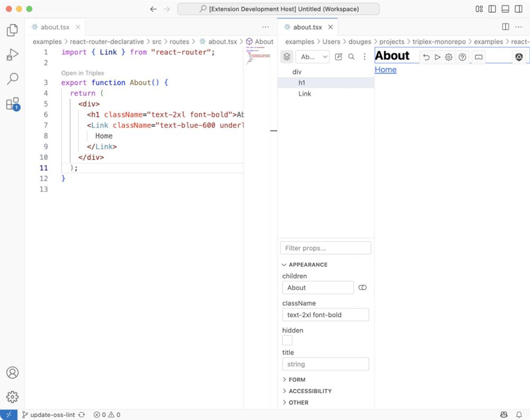
Task: Click the command center search box
Action: coord(278,9)
